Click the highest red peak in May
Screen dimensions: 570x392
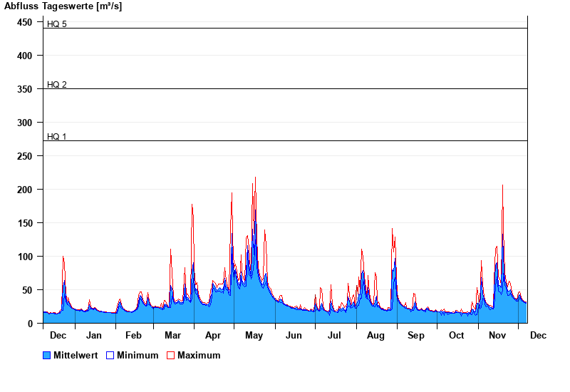(255, 178)
